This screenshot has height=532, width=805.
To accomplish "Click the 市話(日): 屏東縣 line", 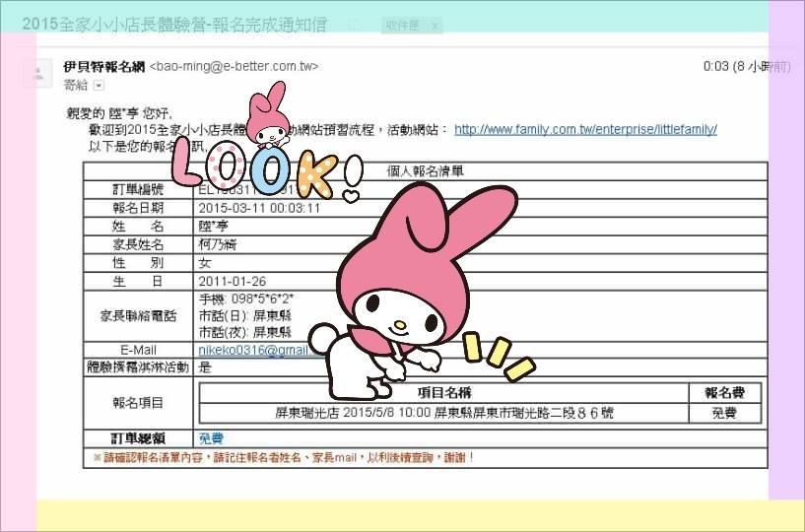I will point(245,316).
